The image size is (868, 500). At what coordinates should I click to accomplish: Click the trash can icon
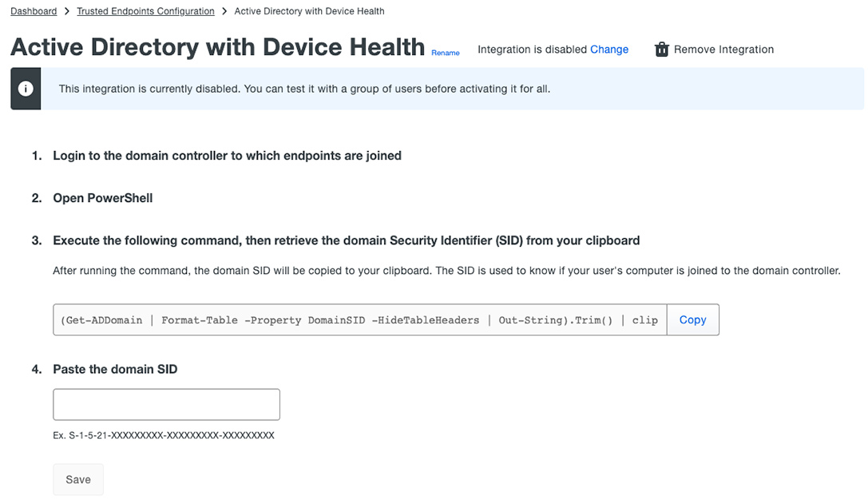[661, 50]
